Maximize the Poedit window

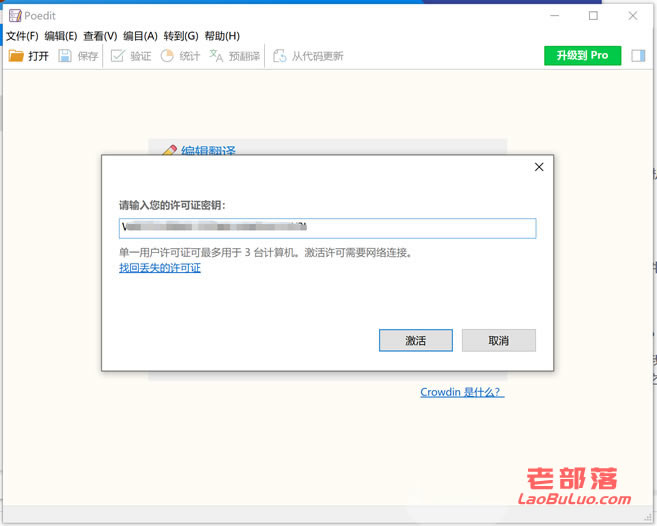pos(593,16)
